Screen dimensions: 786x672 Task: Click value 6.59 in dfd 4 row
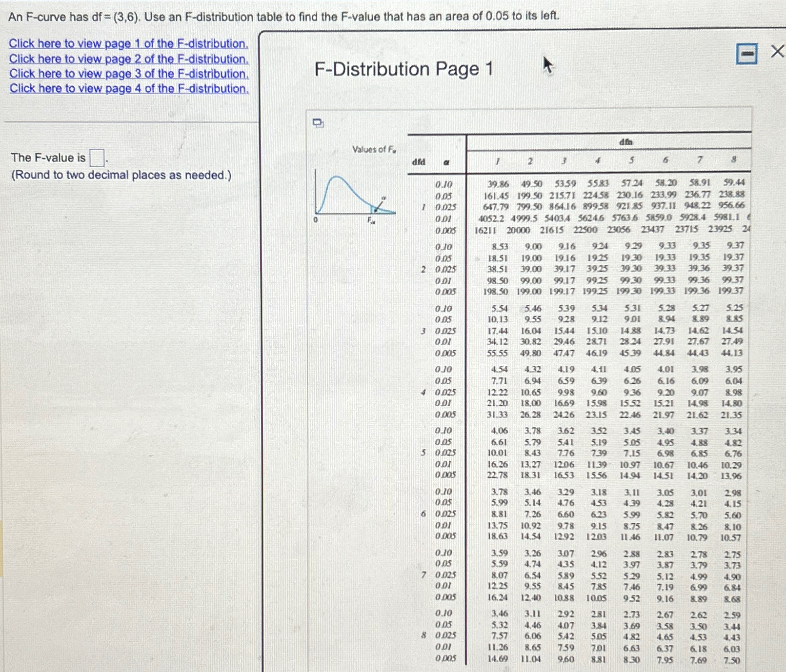[565, 381]
